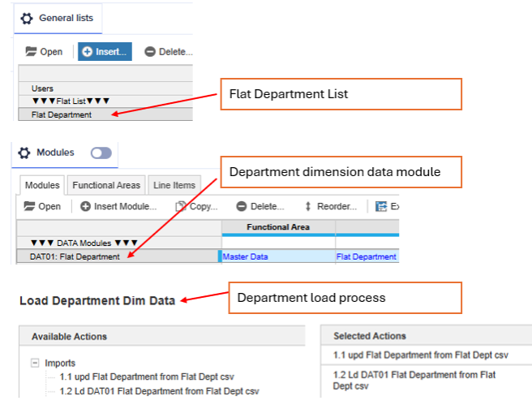Select the DATA Modules divider row
The width and height of the screenshot is (532, 409).
119,243
